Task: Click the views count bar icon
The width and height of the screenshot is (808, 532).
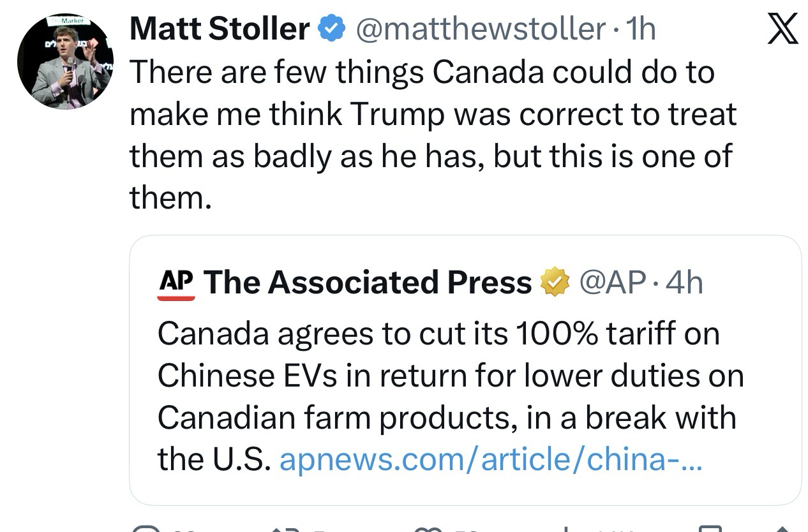Action: pos(566,528)
